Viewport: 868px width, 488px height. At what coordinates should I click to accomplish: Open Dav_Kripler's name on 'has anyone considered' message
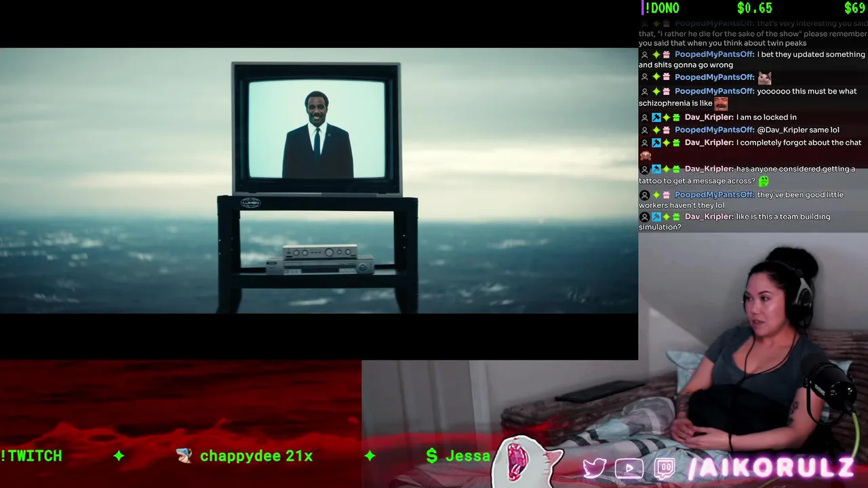(x=709, y=169)
